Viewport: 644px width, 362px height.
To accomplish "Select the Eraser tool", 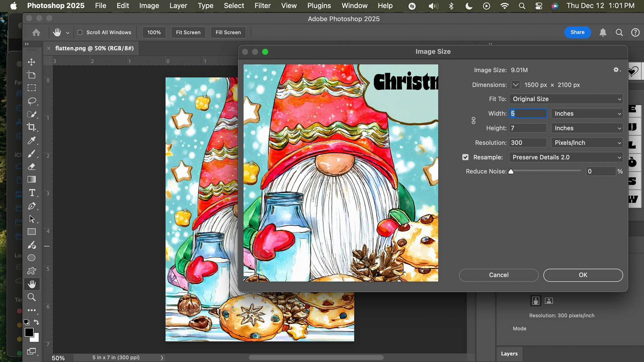I will point(32,167).
